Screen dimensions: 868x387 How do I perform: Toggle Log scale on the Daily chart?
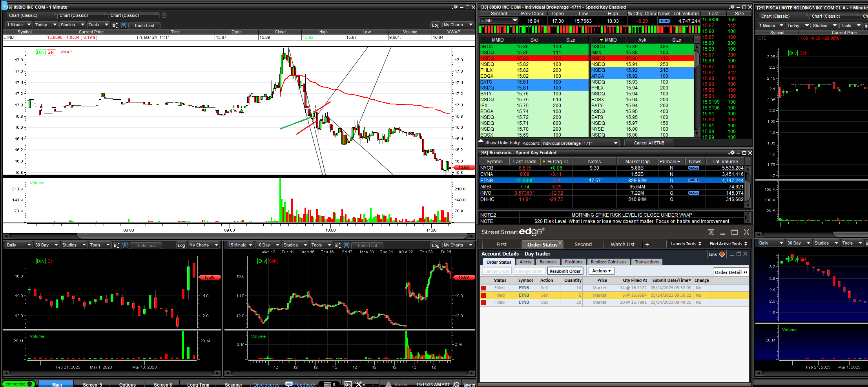[181, 245]
